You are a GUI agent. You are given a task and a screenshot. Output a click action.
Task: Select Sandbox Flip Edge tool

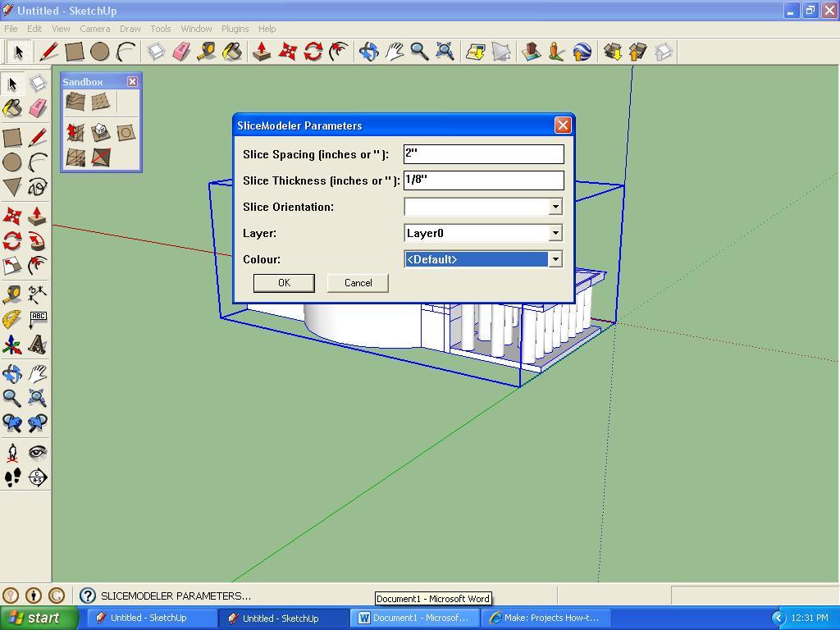tap(100, 157)
